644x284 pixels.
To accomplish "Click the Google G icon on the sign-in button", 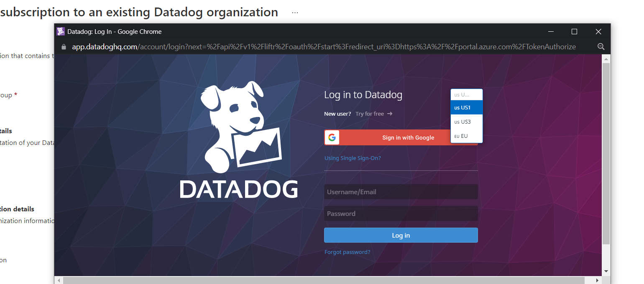I will pyautogui.click(x=332, y=137).
